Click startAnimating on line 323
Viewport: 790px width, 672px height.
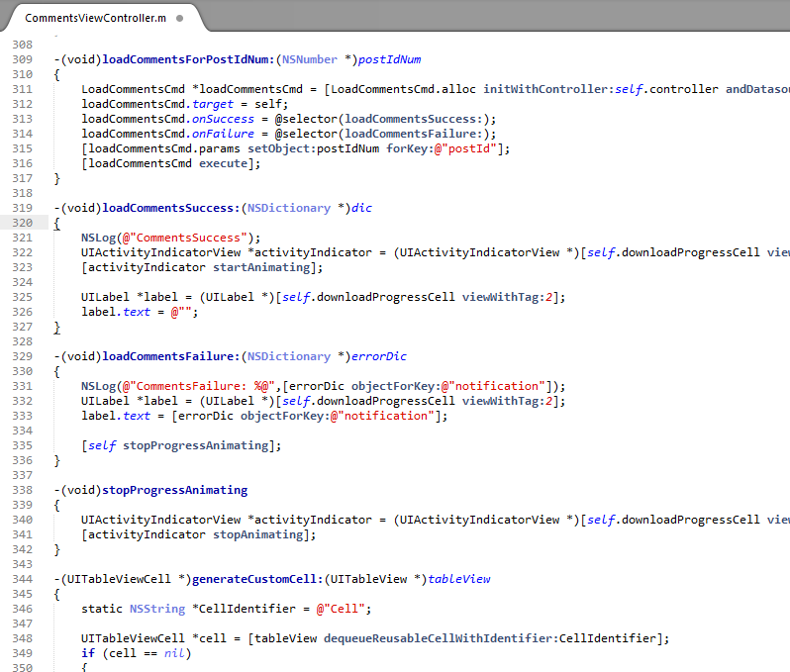[261, 267]
